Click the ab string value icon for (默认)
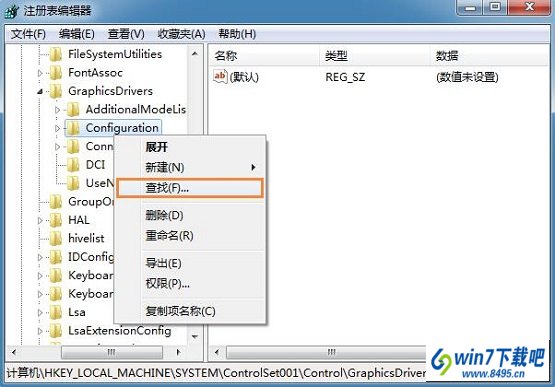555x387 pixels. tap(220, 76)
